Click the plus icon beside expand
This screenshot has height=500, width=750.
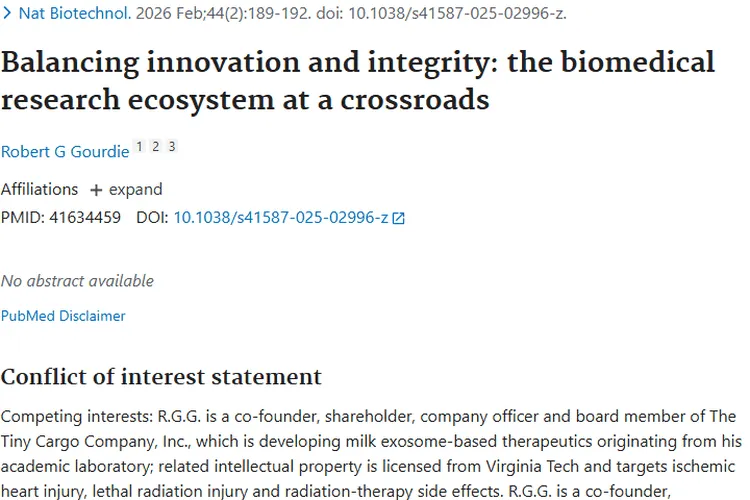coord(96,189)
